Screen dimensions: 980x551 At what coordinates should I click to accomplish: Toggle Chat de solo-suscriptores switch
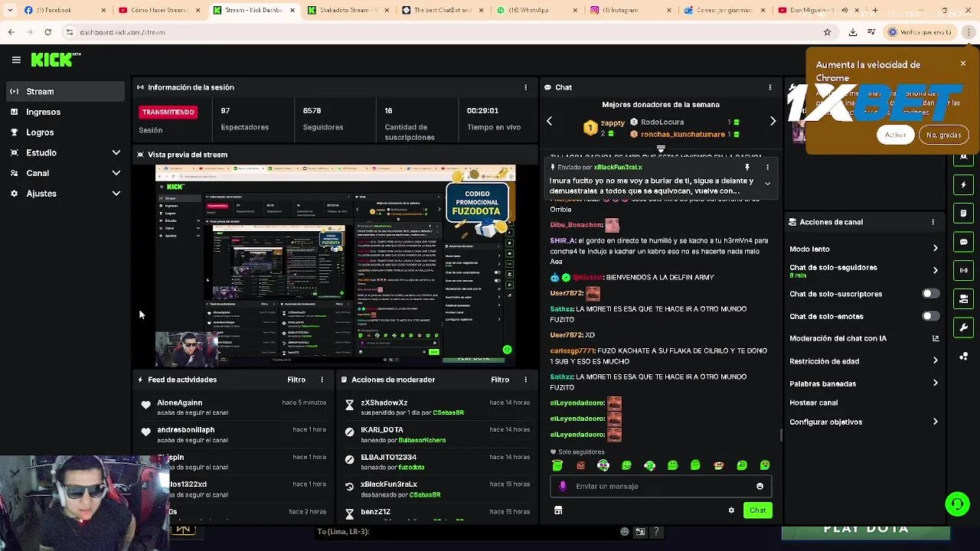point(930,294)
